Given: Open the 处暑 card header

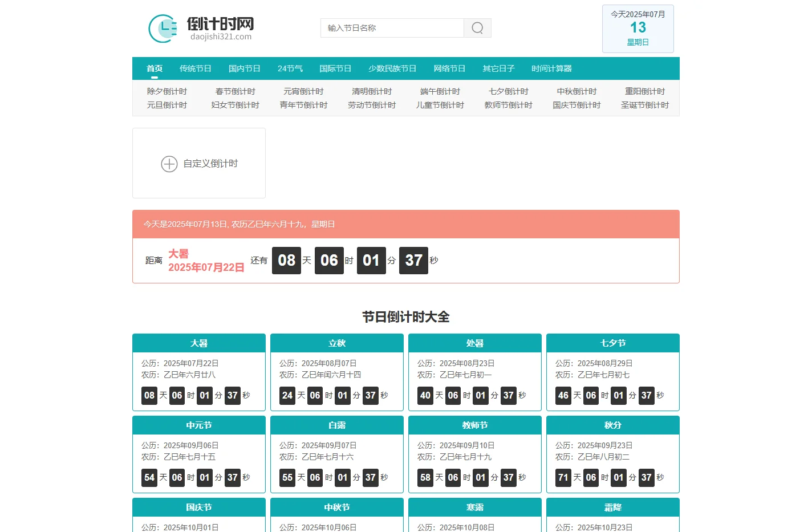Looking at the screenshot, I should [x=475, y=343].
